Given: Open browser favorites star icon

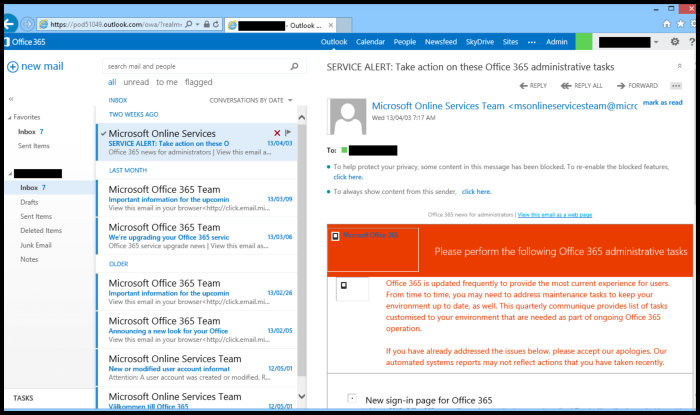Looking at the screenshot, I should 680,24.
